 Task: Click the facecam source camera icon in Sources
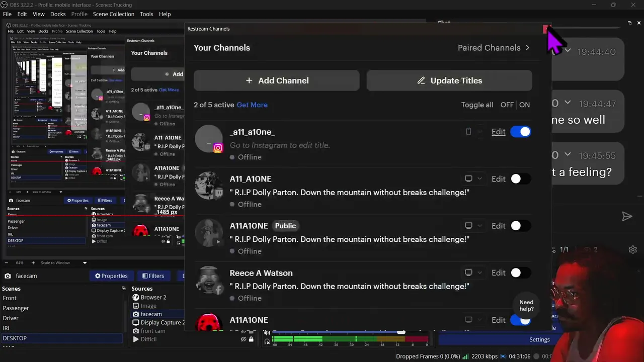[135, 314]
